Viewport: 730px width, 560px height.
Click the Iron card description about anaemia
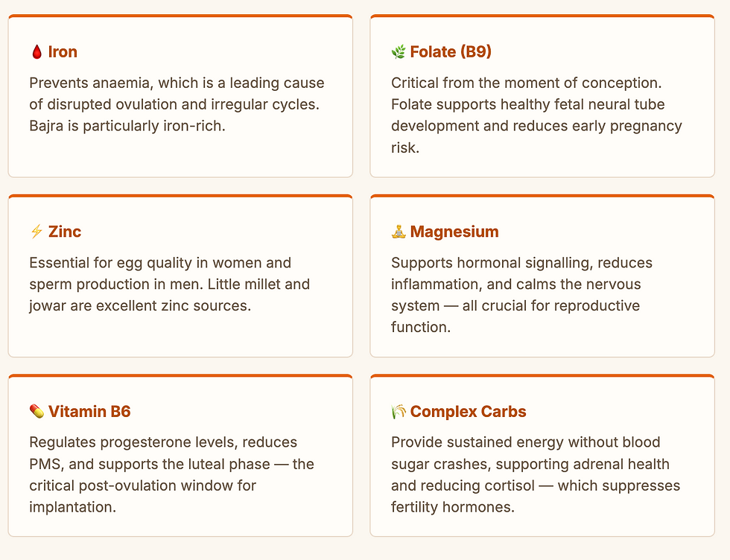pos(177,104)
